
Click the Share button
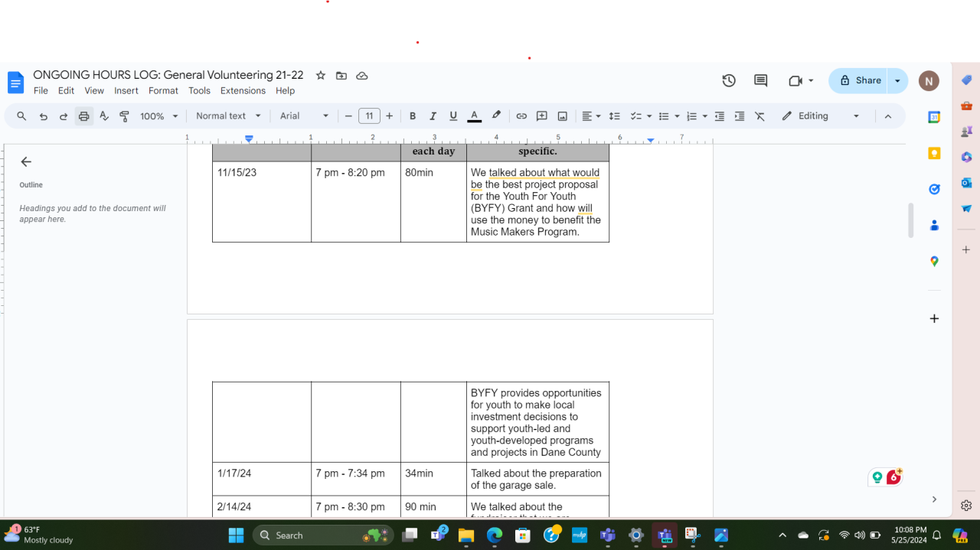pos(860,80)
